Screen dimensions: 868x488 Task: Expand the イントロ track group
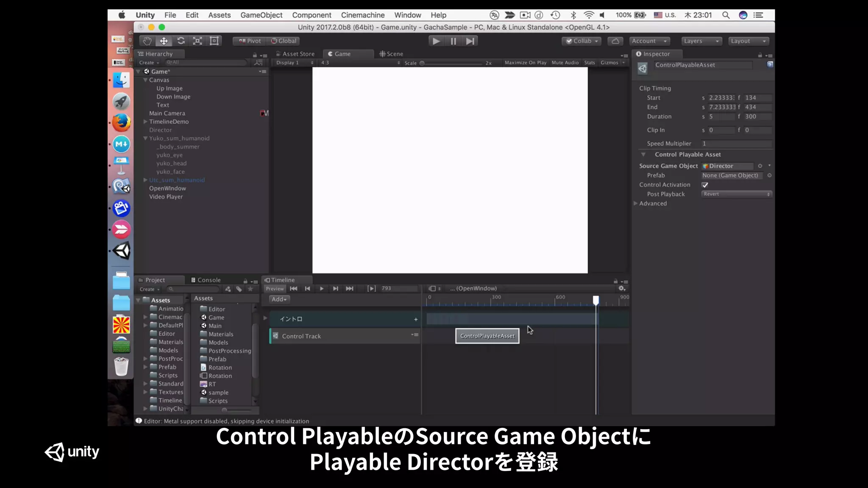click(265, 318)
